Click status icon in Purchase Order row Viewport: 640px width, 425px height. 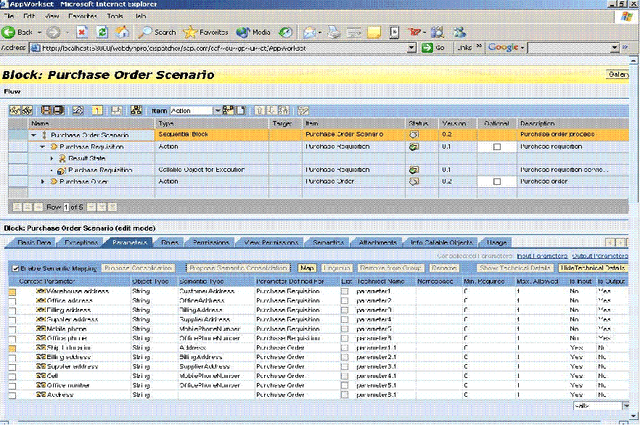pyautogui.click(x=412, y=182)
